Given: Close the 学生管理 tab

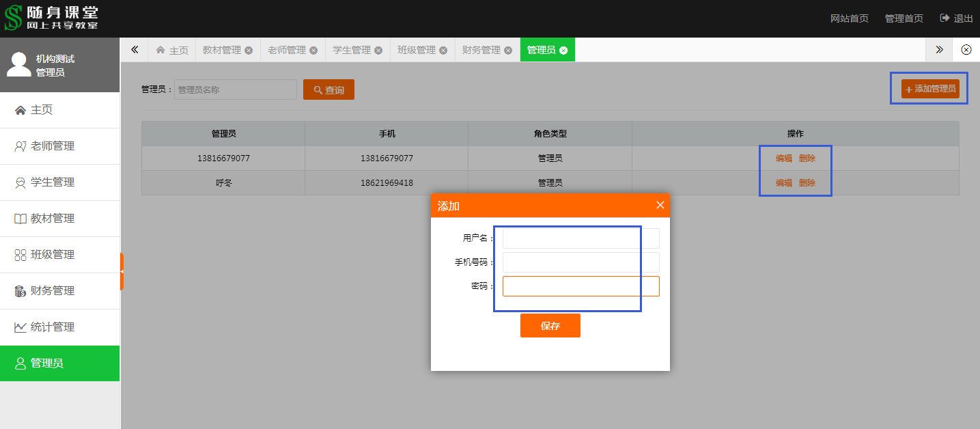Looking at the screenshot, I should tap(378, 51).
